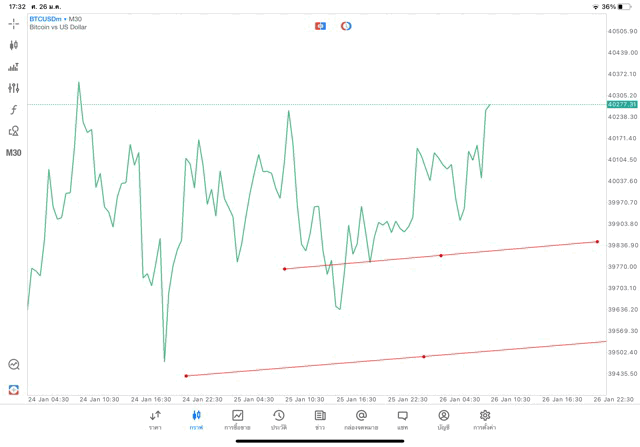Viewport: 640px width, 447px height.
Task: Open indicators list (f icon)
Action: coord(14,109)
